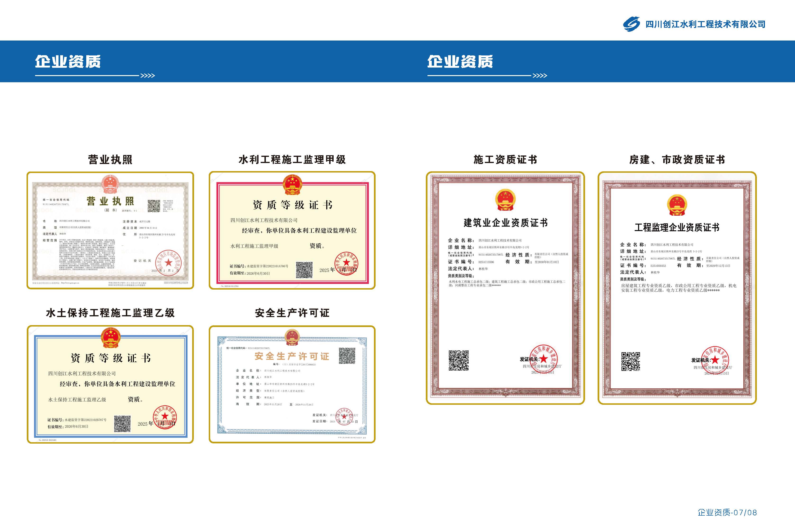Click the caption 安全生产许可证

tap(292, 313)
